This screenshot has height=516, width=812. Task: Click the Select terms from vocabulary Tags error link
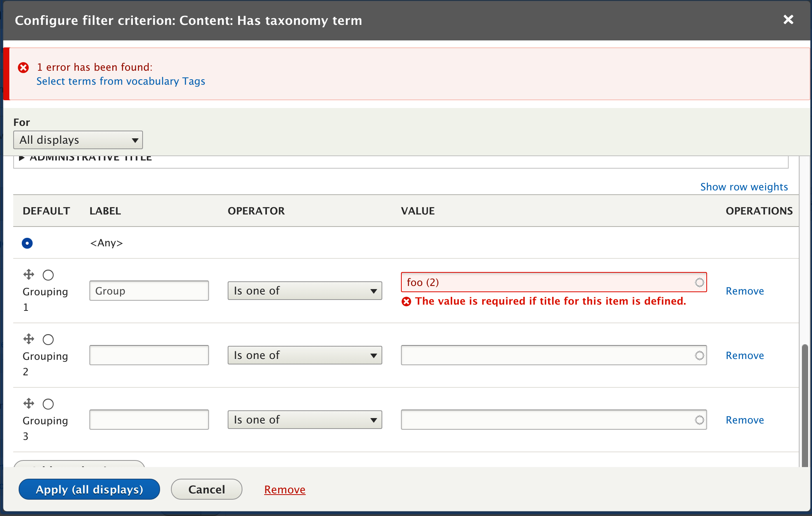[x=121, y=81]
